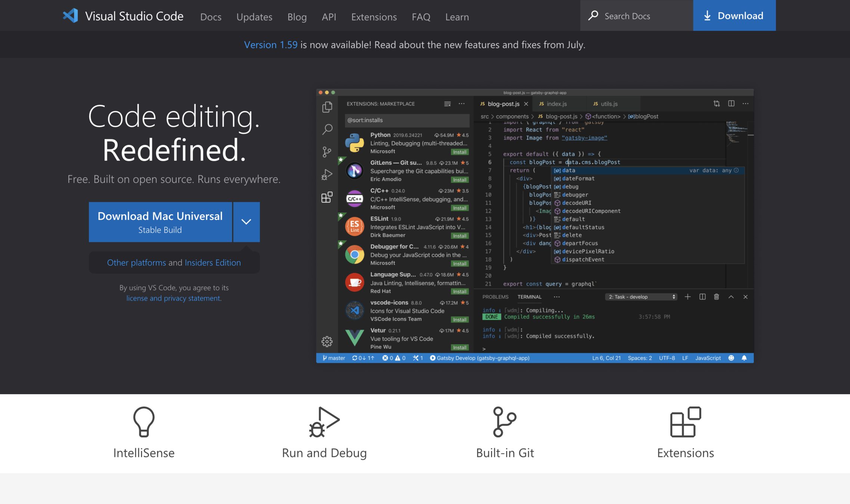Open the Docs menu item

point(211,17)
